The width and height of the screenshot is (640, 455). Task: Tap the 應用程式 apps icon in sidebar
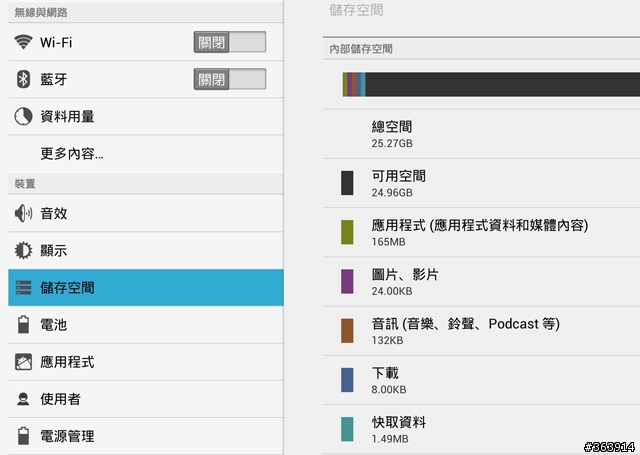(23, 362)
